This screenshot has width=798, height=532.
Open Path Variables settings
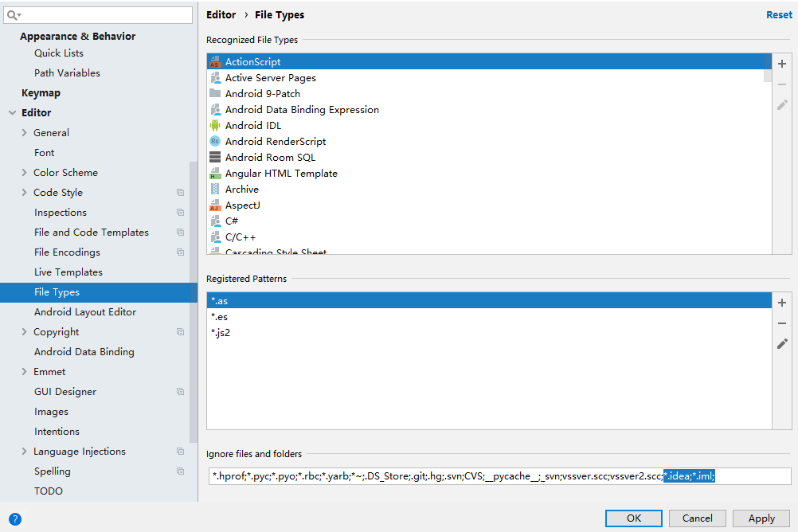point(67,73)
